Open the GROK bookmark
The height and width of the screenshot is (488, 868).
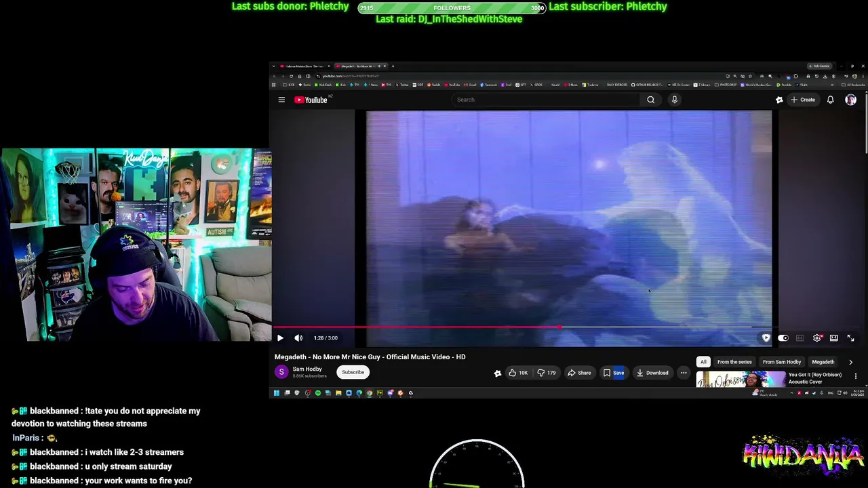coord(536,85)
